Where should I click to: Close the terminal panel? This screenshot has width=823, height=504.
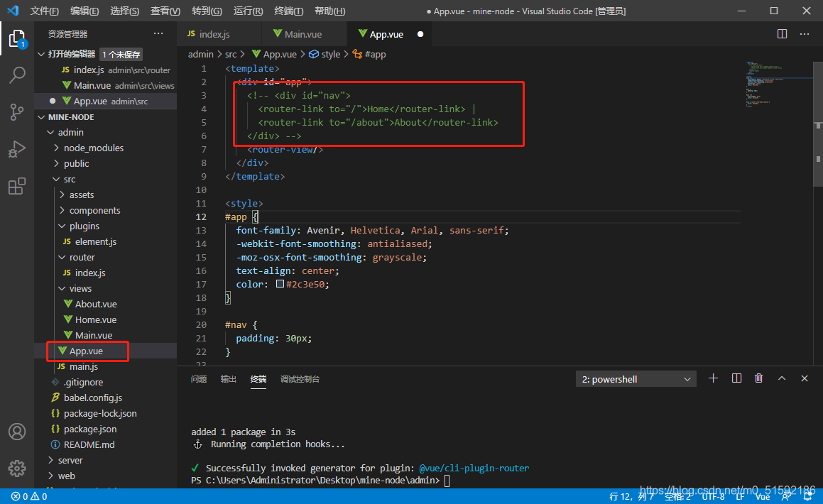[x=805, y=379]
